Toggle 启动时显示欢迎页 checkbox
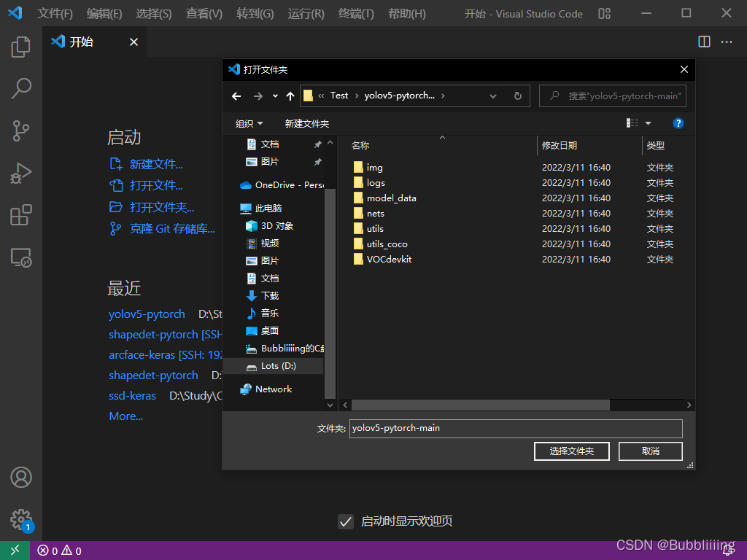Image resolution: width=747 pixels, height=560 pixels. click(346, 521)
